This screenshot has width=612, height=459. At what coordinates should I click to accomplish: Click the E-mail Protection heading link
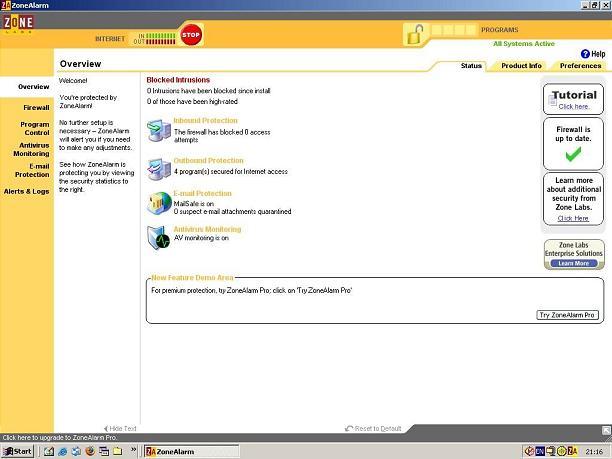pyautogui.click(x=202, y=194)
